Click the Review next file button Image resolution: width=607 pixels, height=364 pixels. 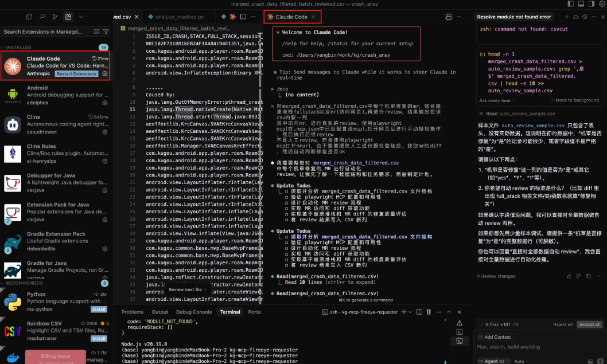(188, 289)
